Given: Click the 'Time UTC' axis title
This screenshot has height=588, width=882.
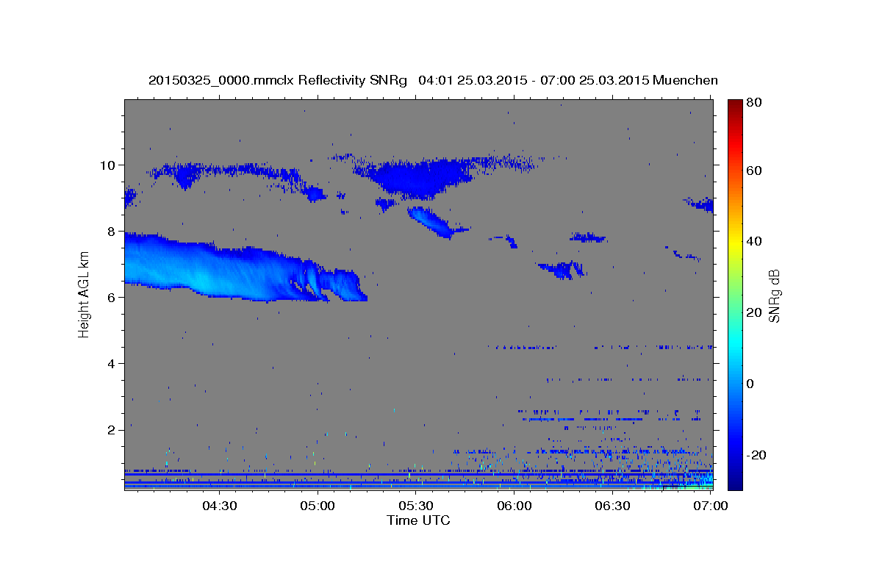Looking at the screenshot, I should tap(418, 520).
